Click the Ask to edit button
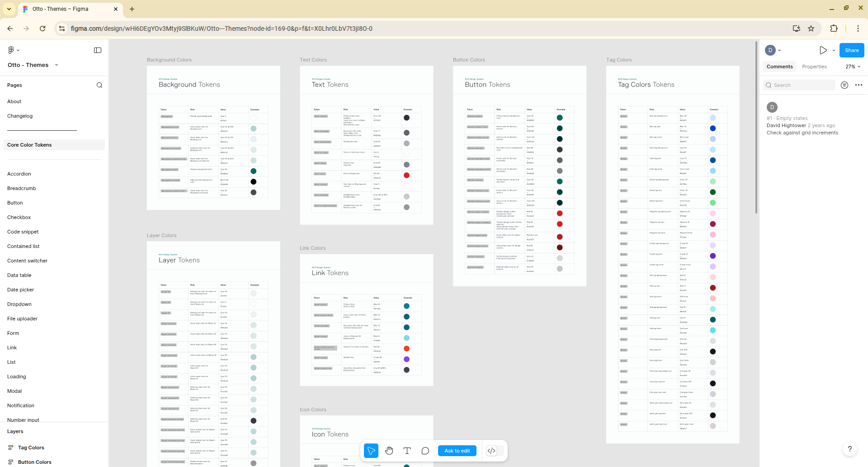 click(457, 451)
